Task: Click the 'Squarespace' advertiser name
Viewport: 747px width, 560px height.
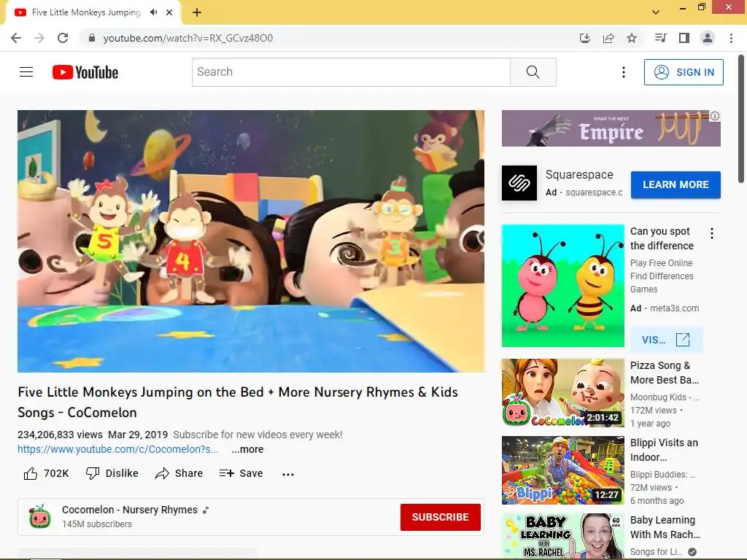Action: tap(579, 175)
